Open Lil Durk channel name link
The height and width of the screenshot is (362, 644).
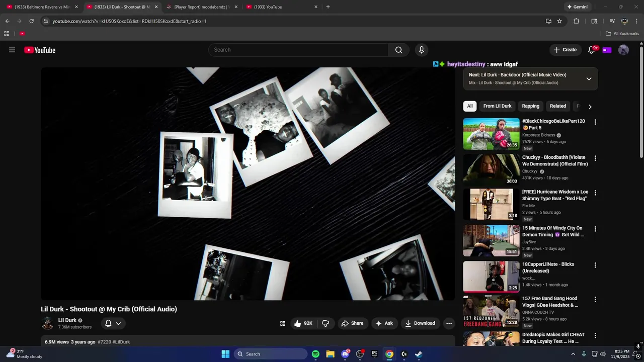[67, 320]
